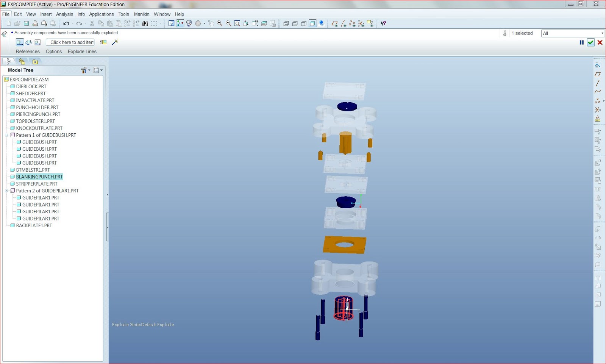The image size is (606, 364).
Task: Open the Explode Lines panel
Action: click(x=82, y=51)
